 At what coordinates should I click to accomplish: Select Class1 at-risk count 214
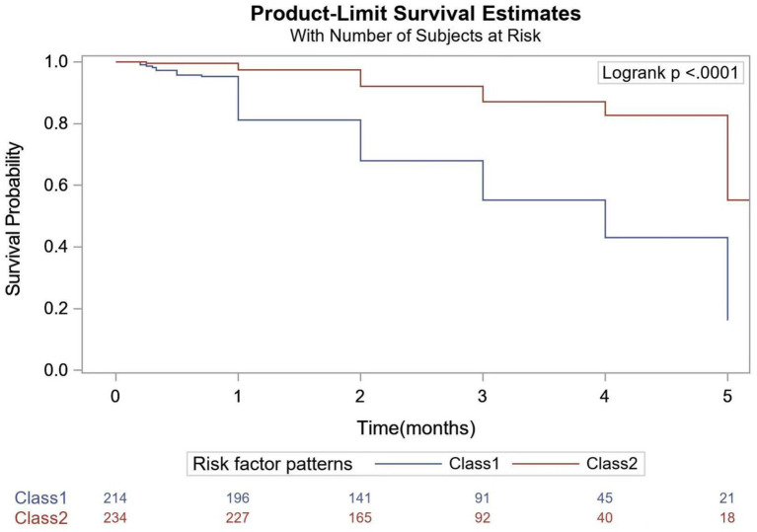114,497
